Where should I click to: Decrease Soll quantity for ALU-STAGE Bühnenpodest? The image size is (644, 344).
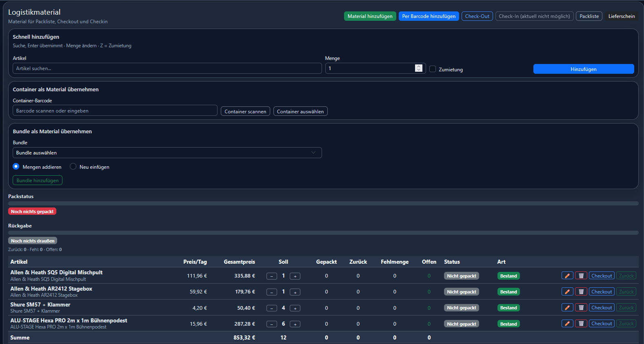pyautogui.click(x=272, y=324)
